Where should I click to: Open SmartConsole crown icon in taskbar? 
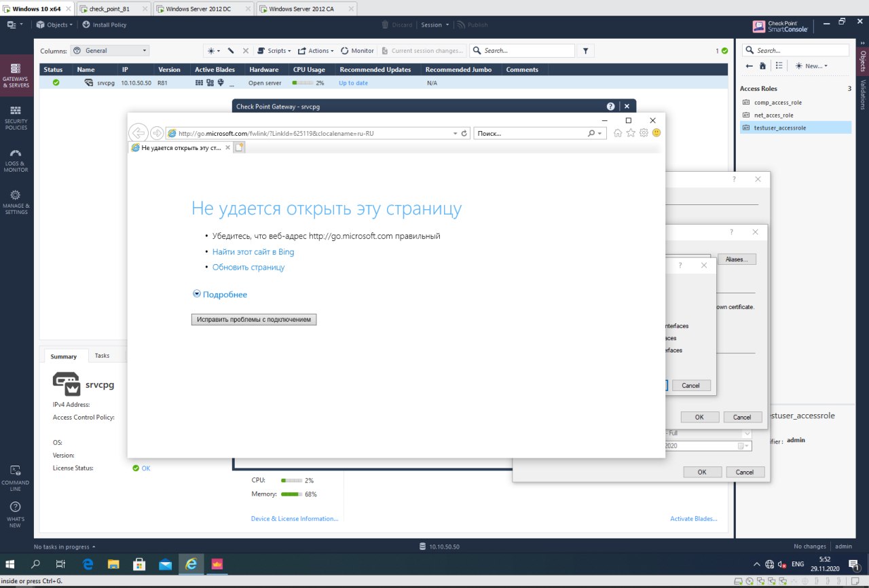tap(218, 564)
